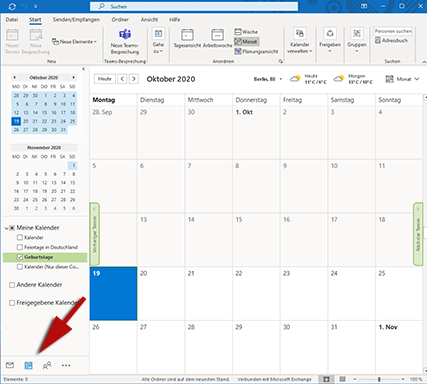Switch to Tagesansicht day view
427x384 pixels.
click(187, 35)
